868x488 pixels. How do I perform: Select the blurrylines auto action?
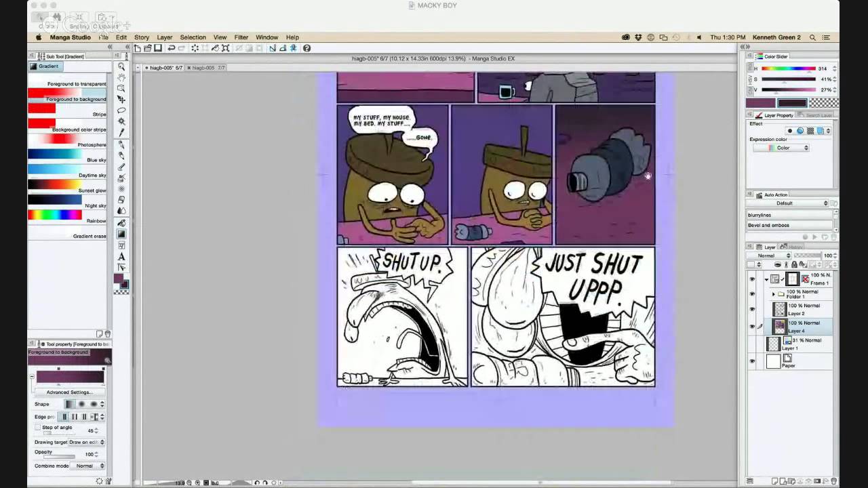(x=789, y=215)
